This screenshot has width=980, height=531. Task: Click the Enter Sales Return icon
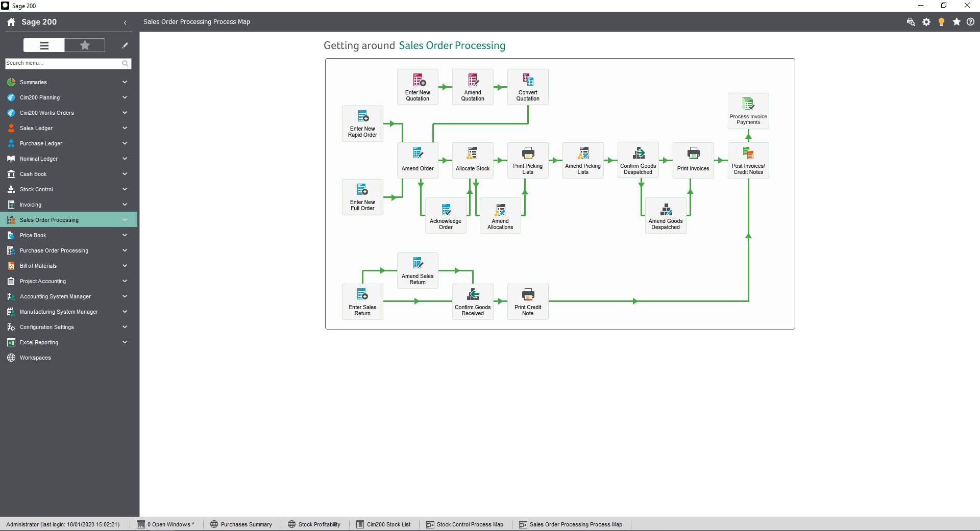(362, 301)
